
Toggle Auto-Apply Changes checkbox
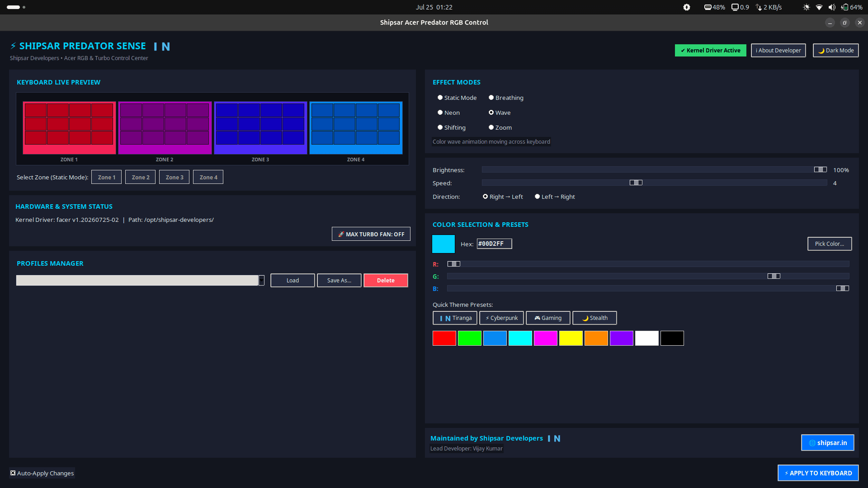42,473
